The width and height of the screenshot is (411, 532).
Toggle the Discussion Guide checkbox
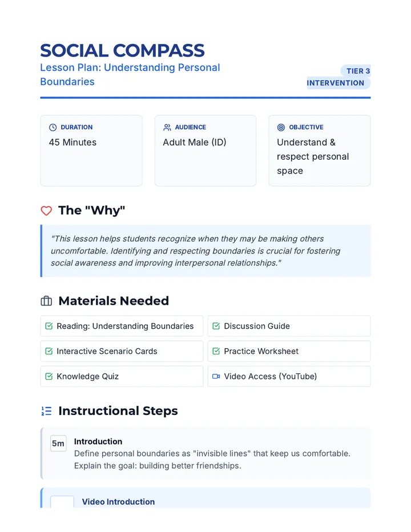click(x=216, y=326)
